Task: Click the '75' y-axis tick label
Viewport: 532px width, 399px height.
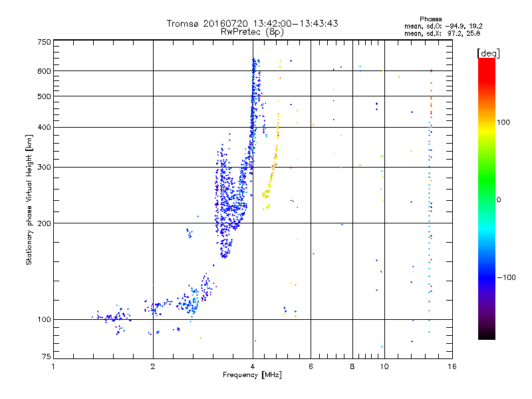Action: (x=47, y=356)
